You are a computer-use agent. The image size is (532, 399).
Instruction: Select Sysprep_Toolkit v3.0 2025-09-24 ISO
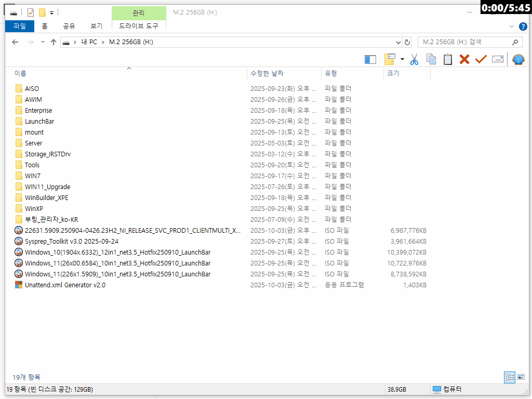tap(72, 241)
